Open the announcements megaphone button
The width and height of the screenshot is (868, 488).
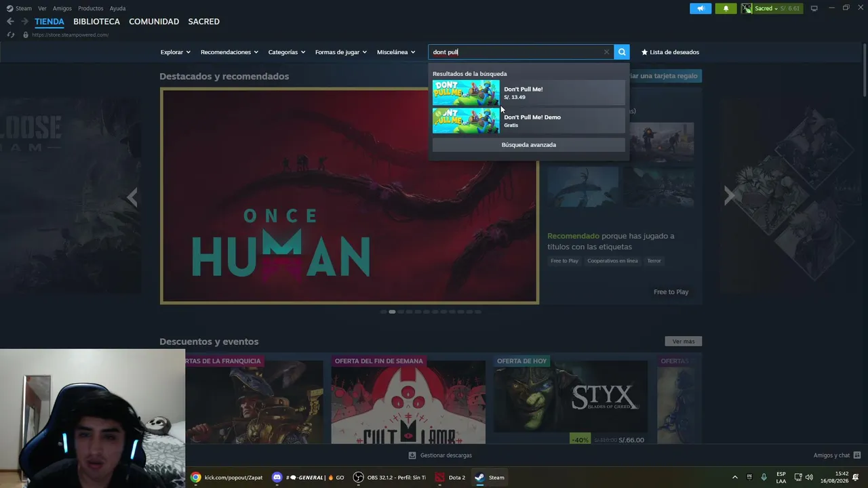(x=701, y=8)
